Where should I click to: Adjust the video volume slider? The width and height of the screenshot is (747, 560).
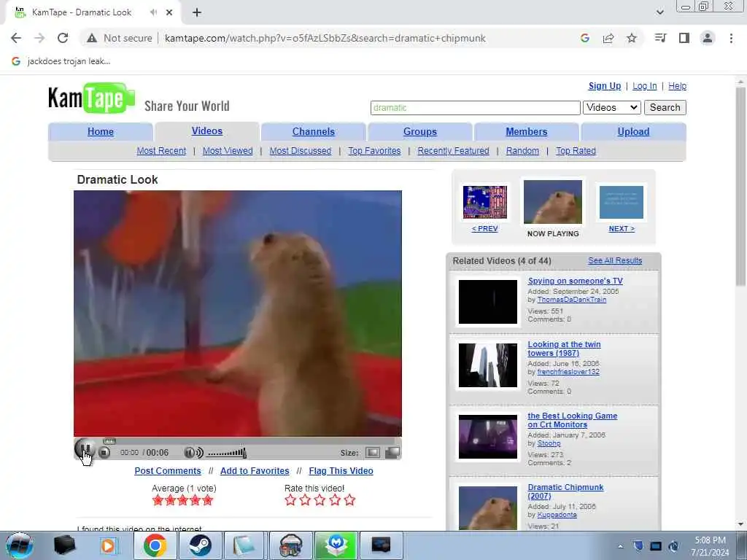pos(227,452)
